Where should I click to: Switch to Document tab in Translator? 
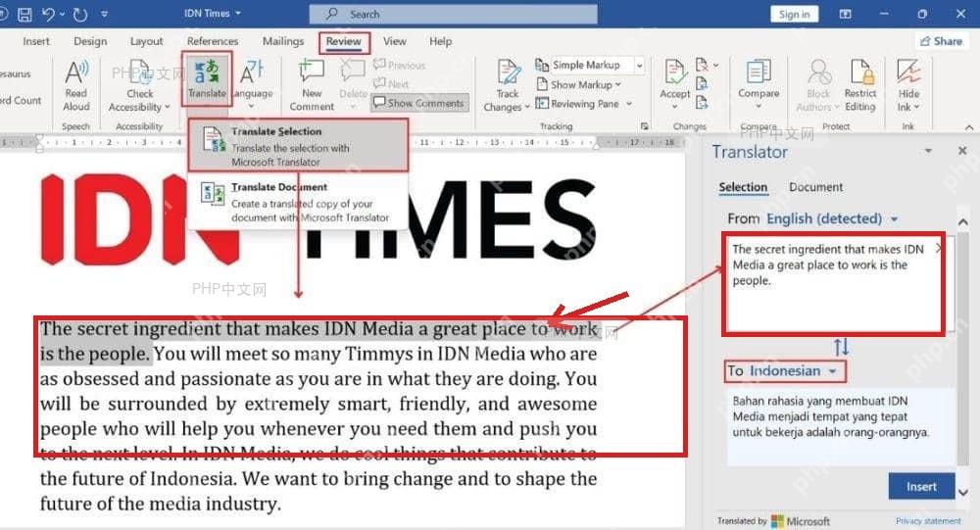(x=815, y=187)
